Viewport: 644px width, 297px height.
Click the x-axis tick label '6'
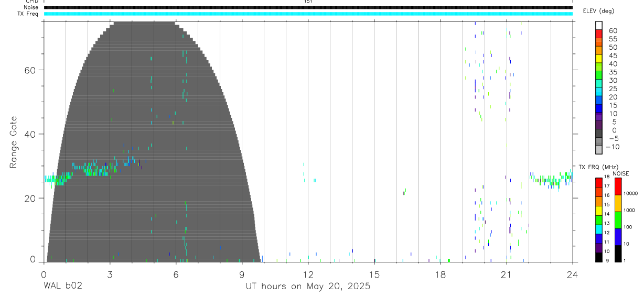(176, 274)
